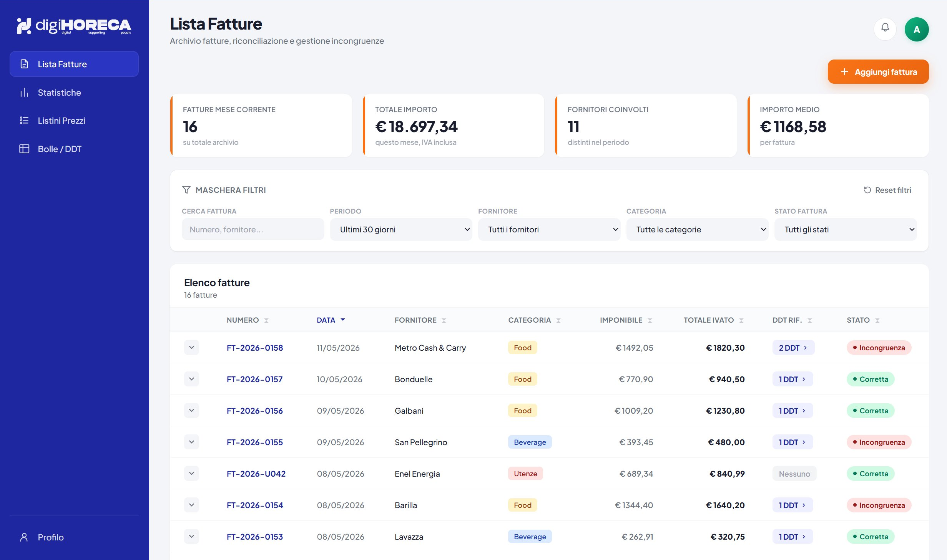The width and height of the screenshot is (947, 560).
Task: Expand row FT-2026-0158 details
Action: [191, 348]
